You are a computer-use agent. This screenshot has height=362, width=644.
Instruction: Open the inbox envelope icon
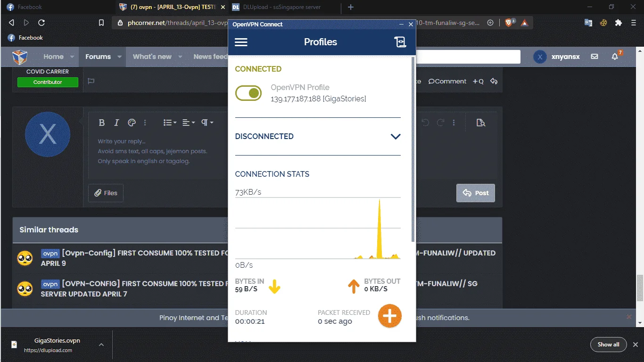tap(594, 57)
